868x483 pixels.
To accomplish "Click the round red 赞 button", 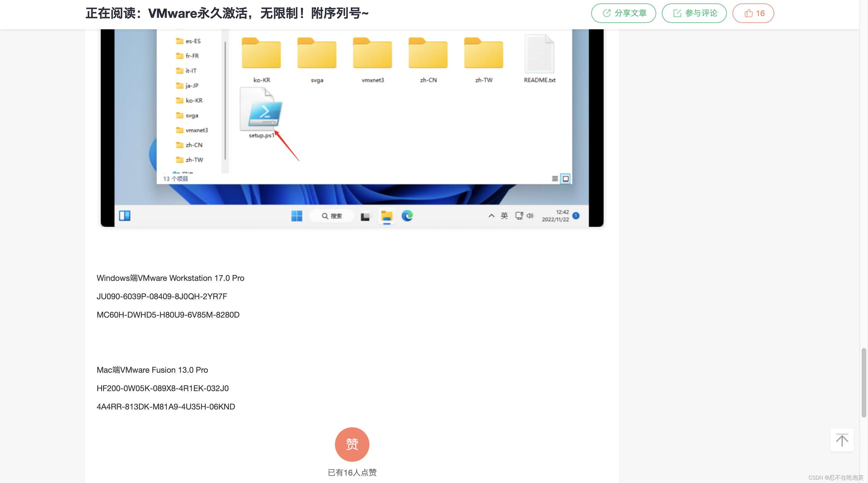I will tap(352, 444).
